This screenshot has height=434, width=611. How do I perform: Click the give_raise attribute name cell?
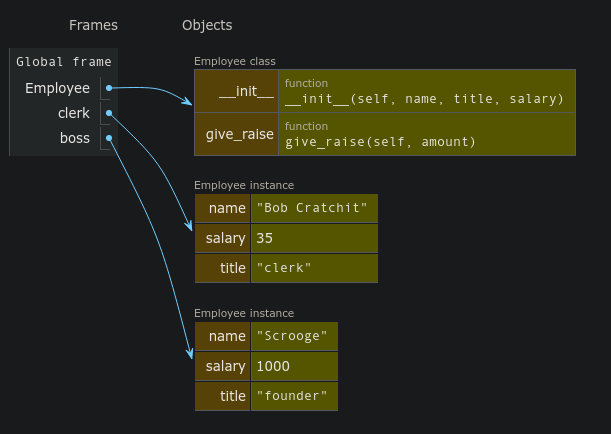pyautogui.click(x=239, y=134)
